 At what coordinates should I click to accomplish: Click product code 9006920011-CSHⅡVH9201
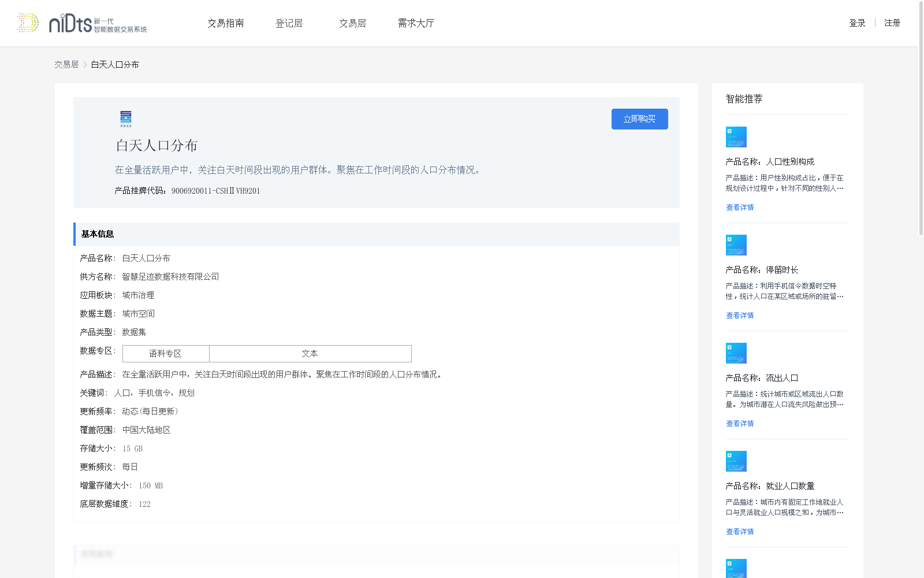(215, 191)
